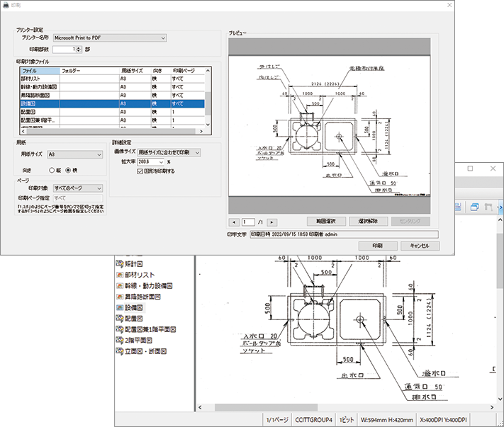Go to previous preview page arrow
The height and width of the screenshot is (427, 504).
pos(233,222)
